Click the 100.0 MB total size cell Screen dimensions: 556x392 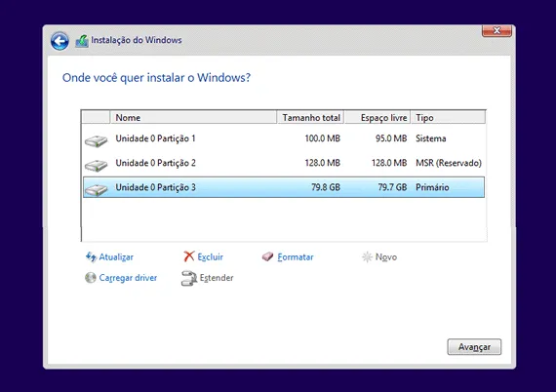point(322,138)
